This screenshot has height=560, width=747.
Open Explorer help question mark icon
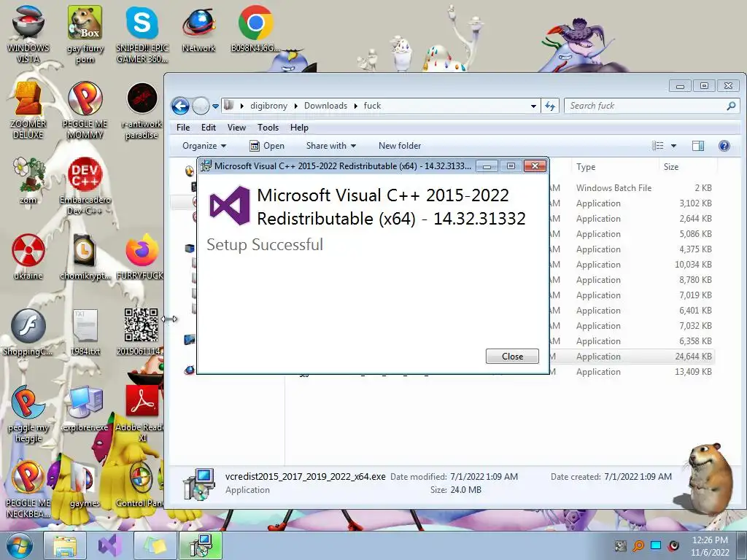(724, 146)
